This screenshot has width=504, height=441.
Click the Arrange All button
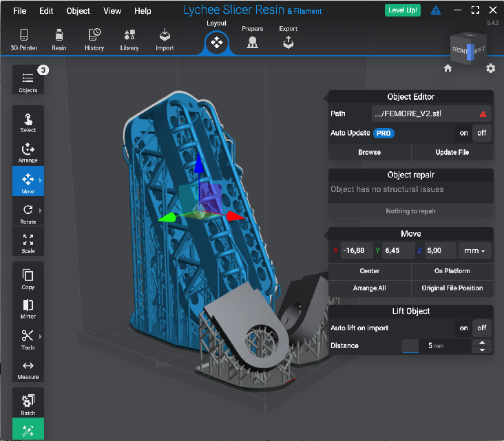pos(369,288)
